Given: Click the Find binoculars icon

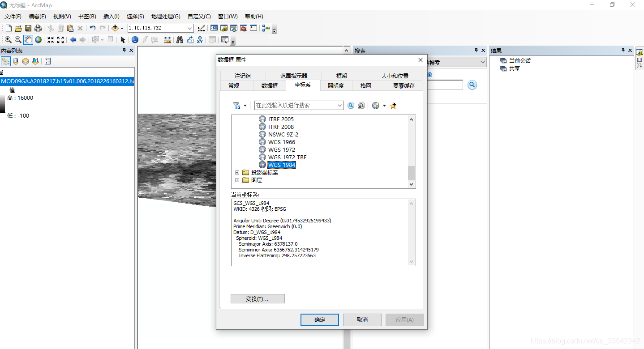Looking at the screenshot, I should (x=180, y=40).
